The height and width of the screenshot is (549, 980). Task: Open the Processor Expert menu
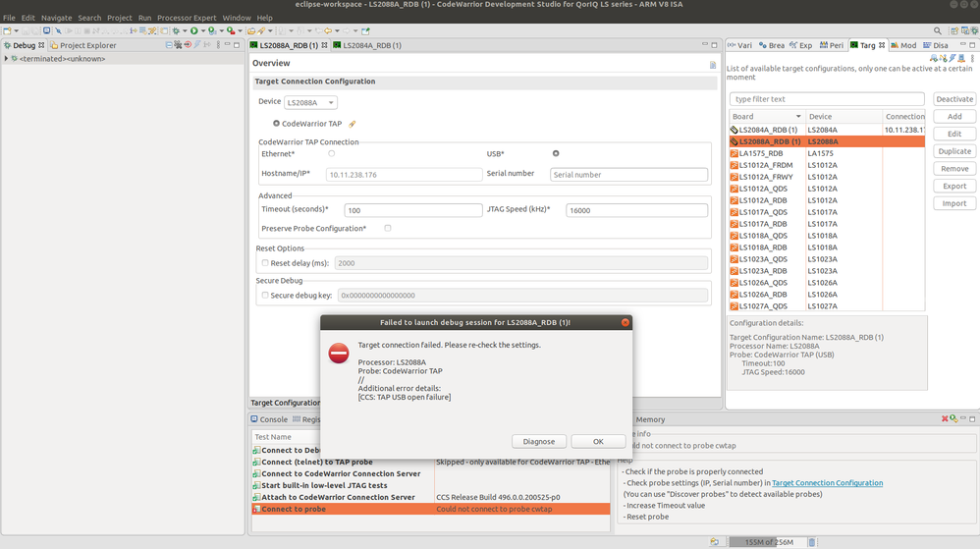pos(187,18)
